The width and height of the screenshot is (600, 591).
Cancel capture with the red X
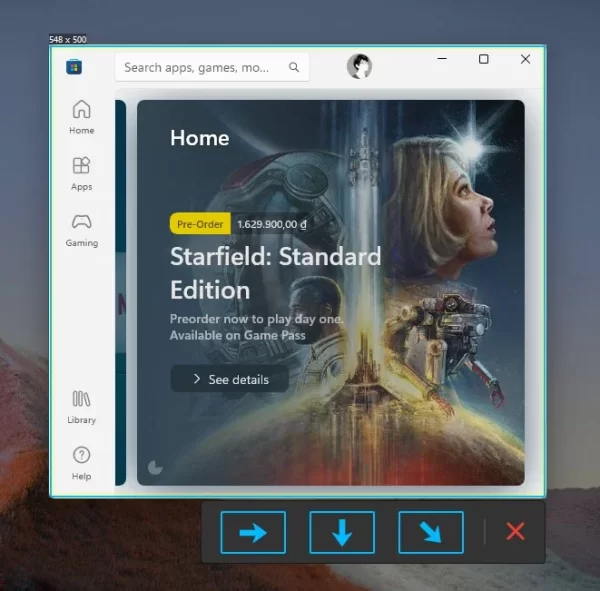pyautogui.click(x=515, y=532)
